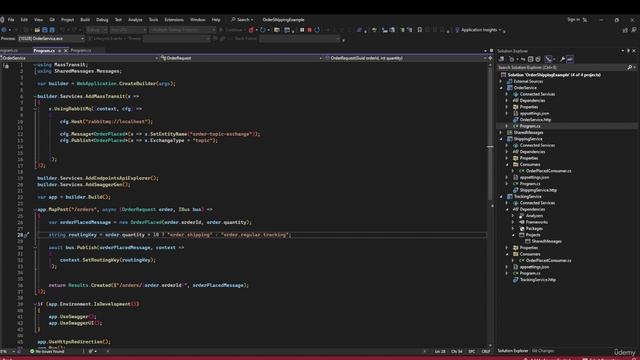The image size is (640, 360).
Task: Click the Solution Explorer home view icon
Action: point(502,59)
